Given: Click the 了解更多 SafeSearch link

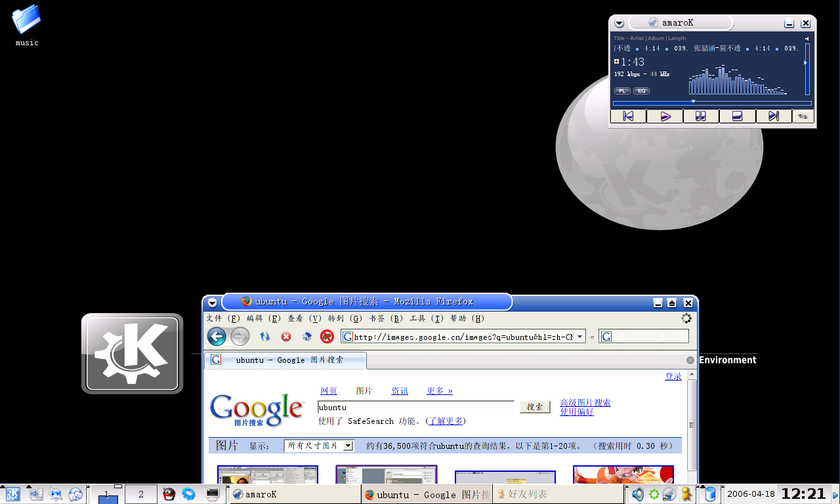Looking at the screenshot, I should [x=446, y=421].
